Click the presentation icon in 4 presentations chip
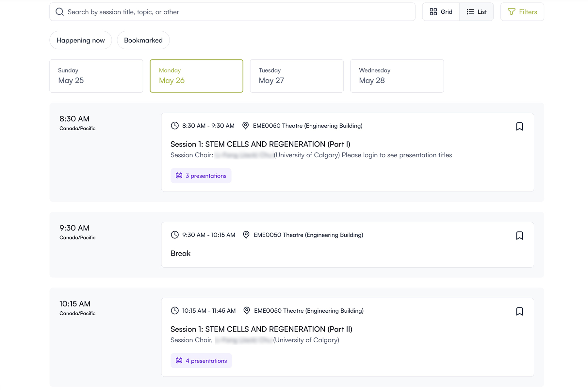The height and width of the screenshot is (390, 588). (x=179, y=361)
